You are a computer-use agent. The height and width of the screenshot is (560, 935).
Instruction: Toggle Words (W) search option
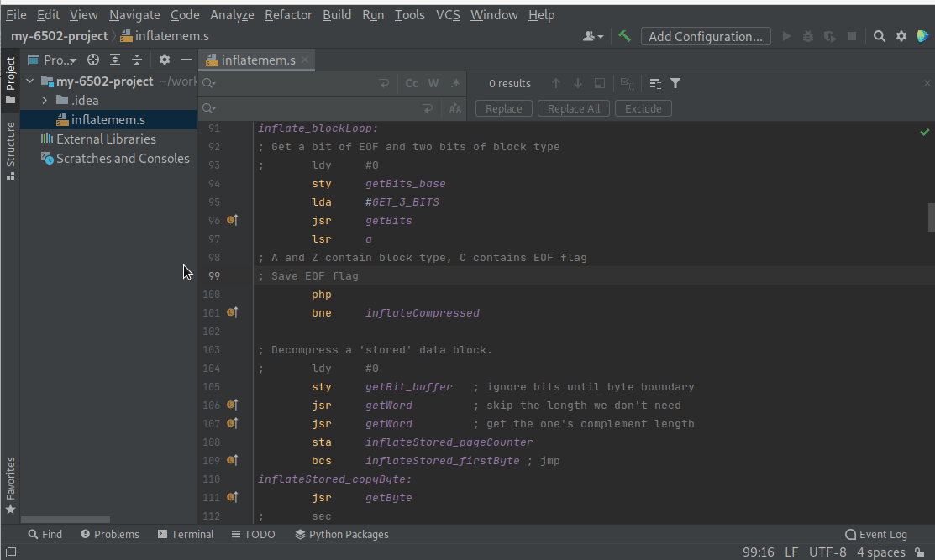click(x=433, y=83)
